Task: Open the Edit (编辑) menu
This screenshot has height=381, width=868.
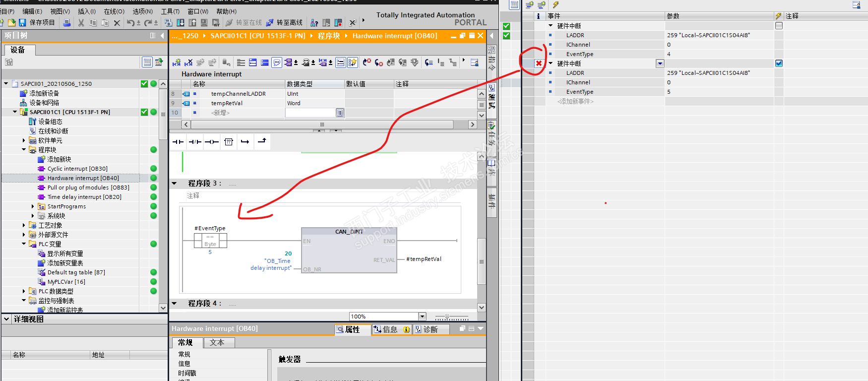Action: click(32, 11)
